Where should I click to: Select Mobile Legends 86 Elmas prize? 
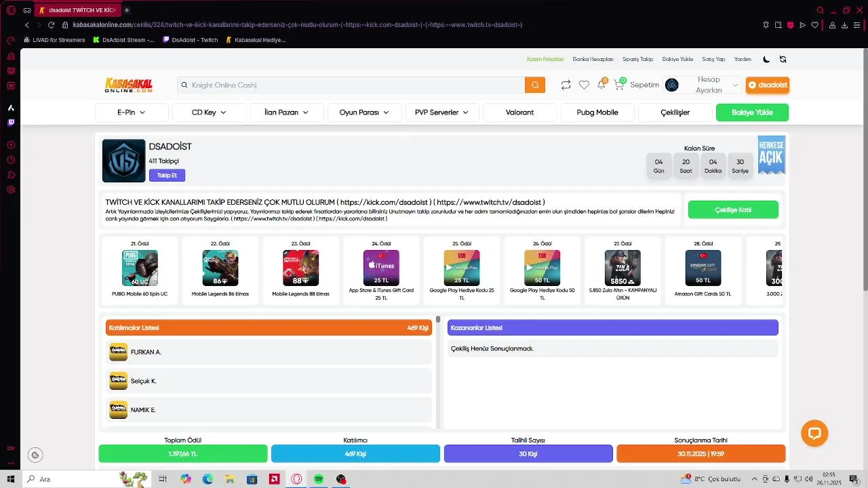(220, 270)
